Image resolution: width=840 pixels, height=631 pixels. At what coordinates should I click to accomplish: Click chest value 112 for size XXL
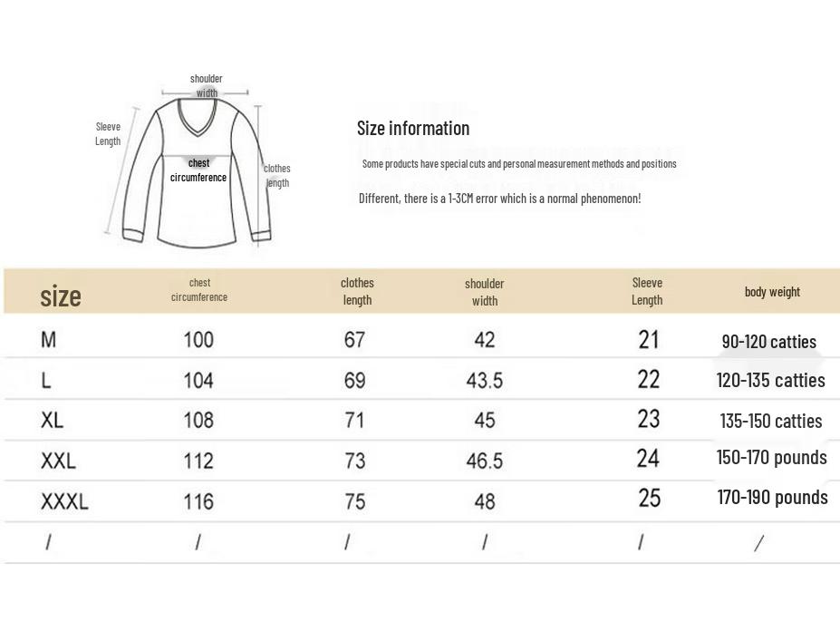[x=198, y=461]
